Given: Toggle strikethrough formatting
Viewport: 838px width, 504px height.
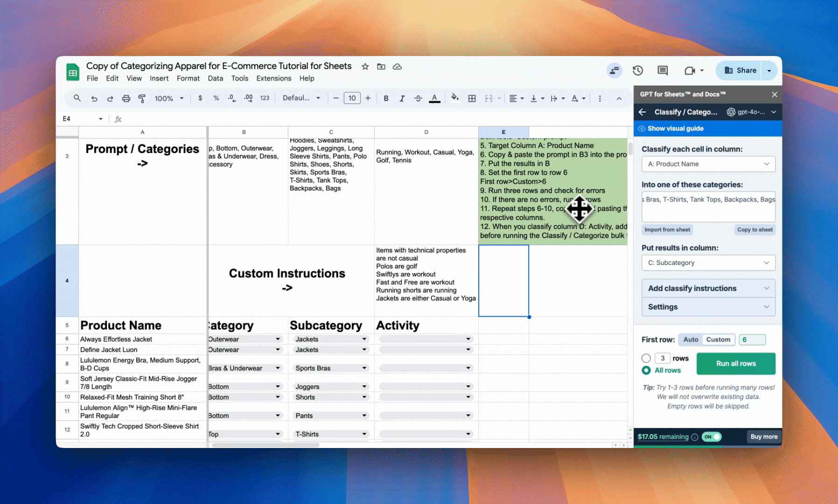Looking at the screenshot, I should coord(418,98).
